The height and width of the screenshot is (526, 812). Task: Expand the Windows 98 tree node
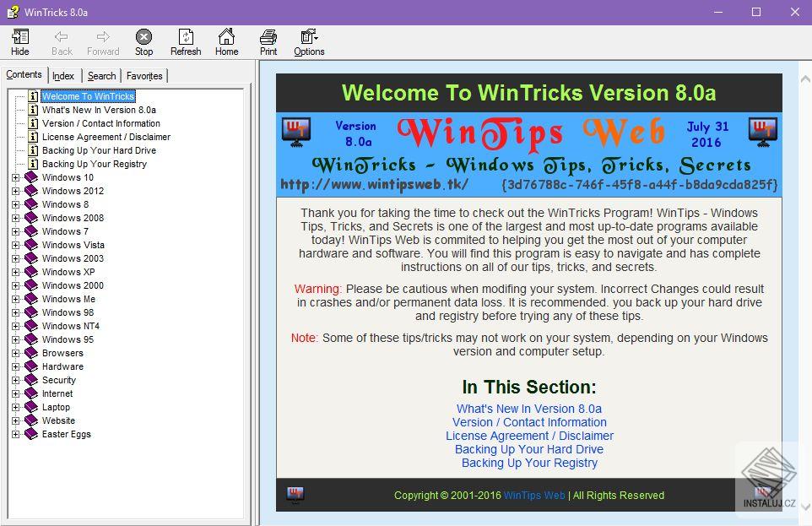pos(15,312)
